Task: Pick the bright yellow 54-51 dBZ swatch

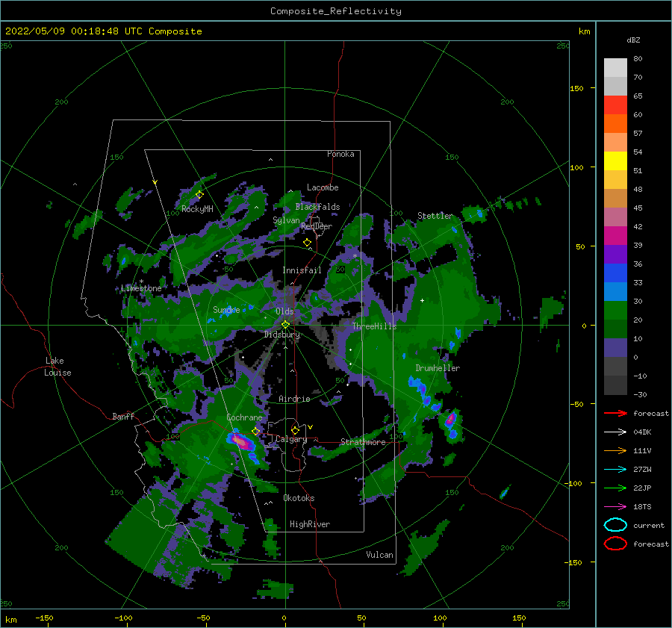Action: tap(615, 161)
